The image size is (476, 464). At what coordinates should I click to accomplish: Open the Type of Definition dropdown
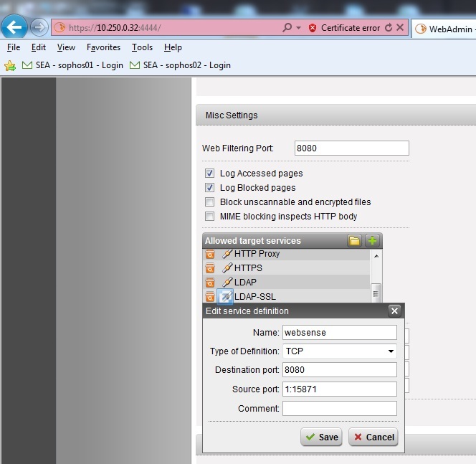click(x=340, y=351)
